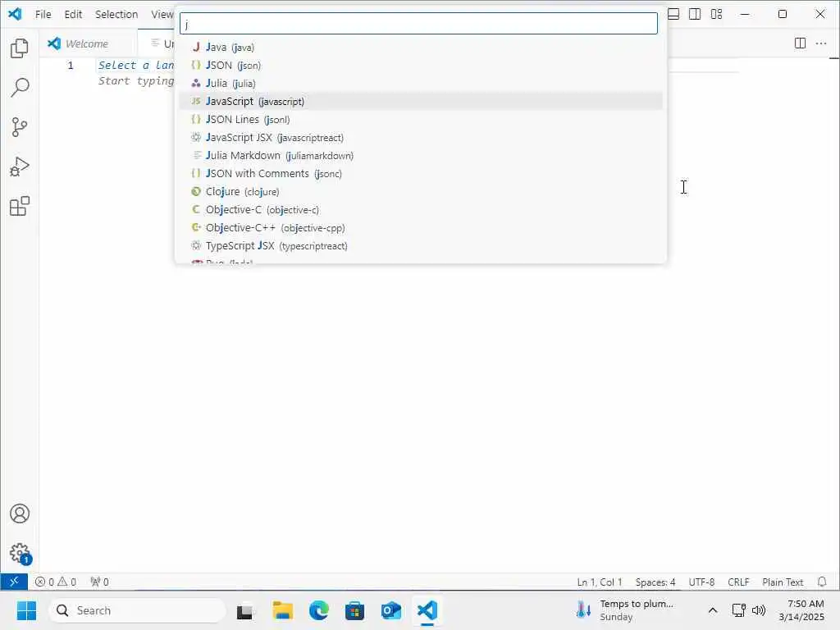Select Clojure (clojure) language

tap(421, 192)
